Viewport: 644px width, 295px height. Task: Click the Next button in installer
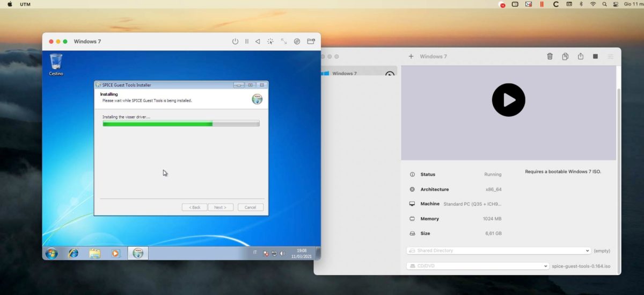click(x=221, y=207)
